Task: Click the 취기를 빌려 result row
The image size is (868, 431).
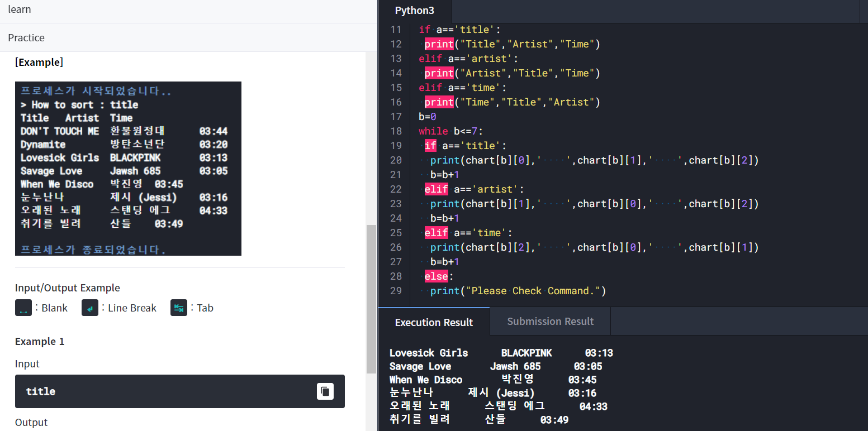Action: click(479, 420)
